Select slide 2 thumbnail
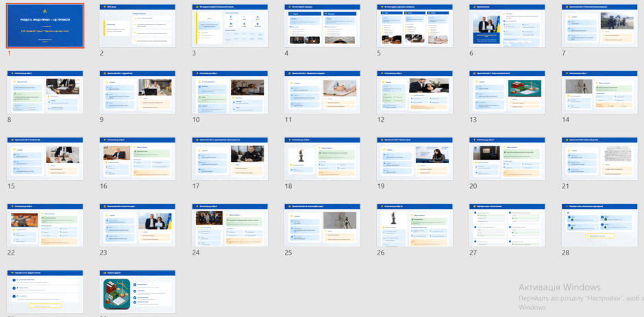This screenshot has width=644, height=317. point(138,26)
